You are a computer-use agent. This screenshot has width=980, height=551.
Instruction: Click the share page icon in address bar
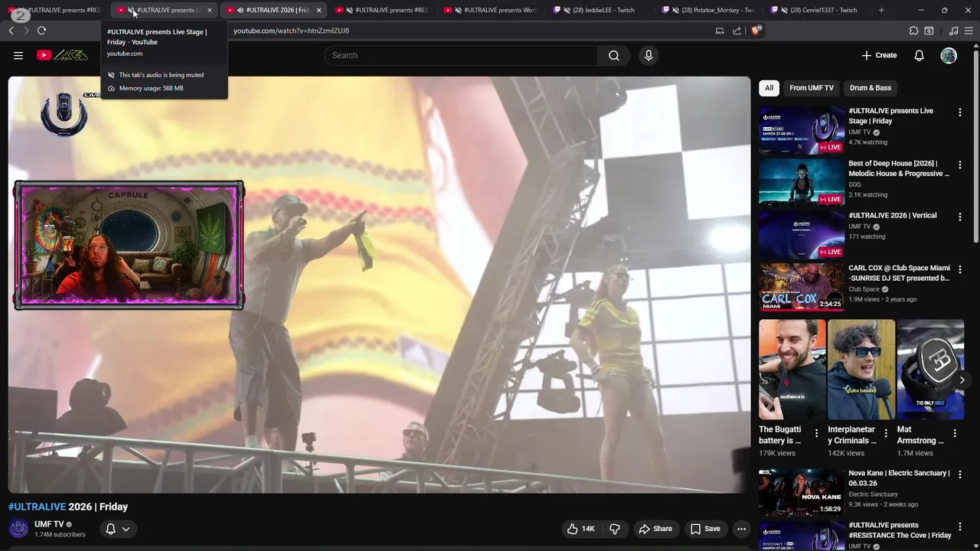pos(737,31)
